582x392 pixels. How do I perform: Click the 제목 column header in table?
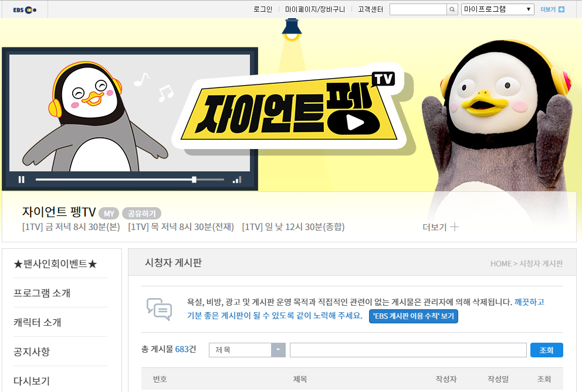coord(300,379)
